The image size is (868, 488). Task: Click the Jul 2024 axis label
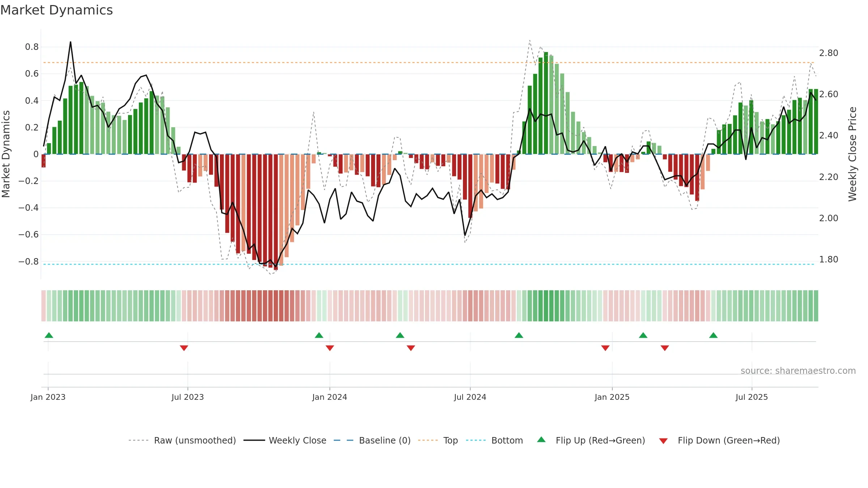coord(470,397)
